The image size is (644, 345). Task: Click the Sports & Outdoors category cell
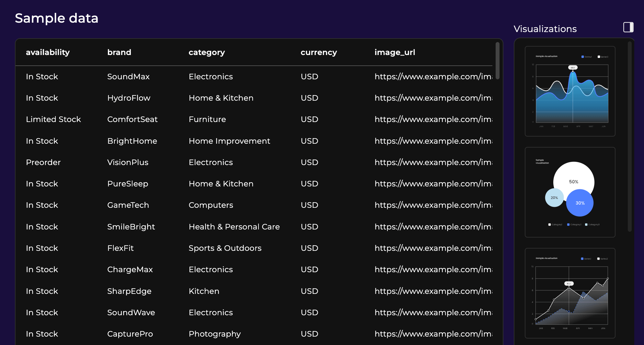pyautogui.click(x=225, y=248)
